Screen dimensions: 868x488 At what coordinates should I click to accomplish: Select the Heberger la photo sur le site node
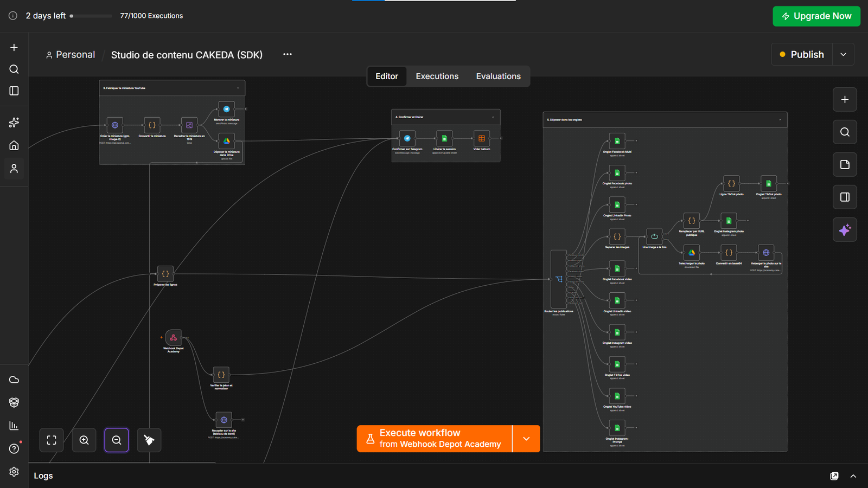(766, 253)
